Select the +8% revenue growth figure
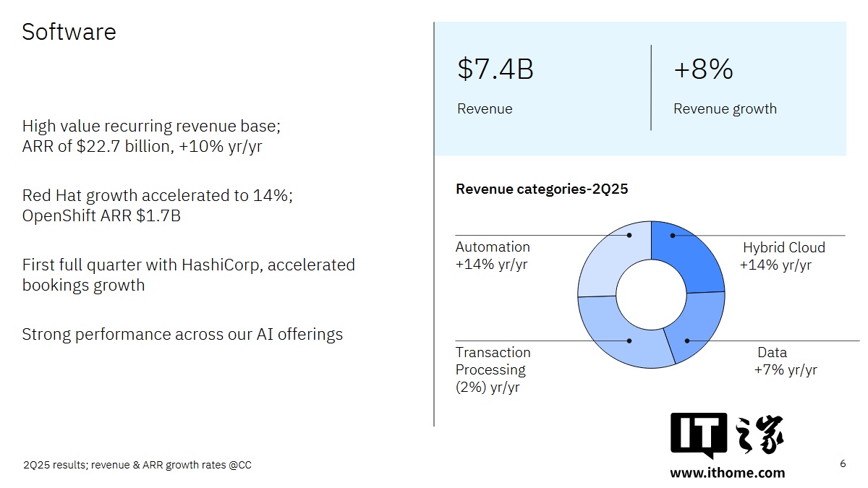The image size is (868, 488). coord(703,69)
